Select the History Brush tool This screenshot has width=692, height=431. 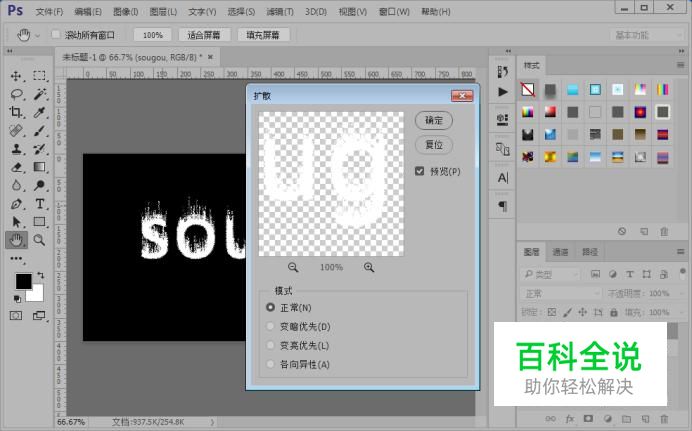click(x=39, y=149)
